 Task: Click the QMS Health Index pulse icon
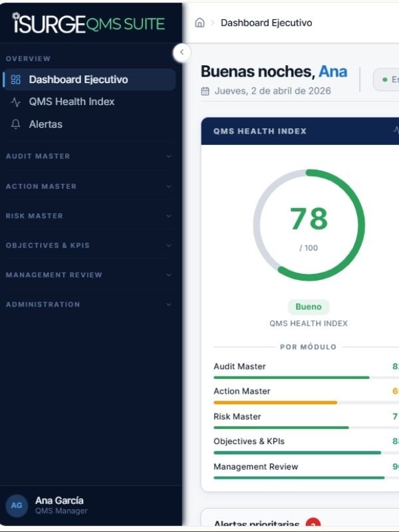(x=15, y=102)
